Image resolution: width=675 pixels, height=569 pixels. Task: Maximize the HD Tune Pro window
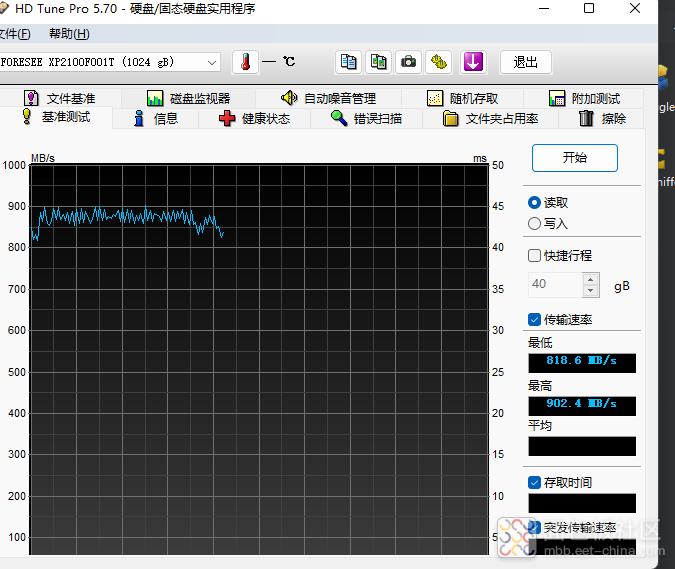(589, 8)
